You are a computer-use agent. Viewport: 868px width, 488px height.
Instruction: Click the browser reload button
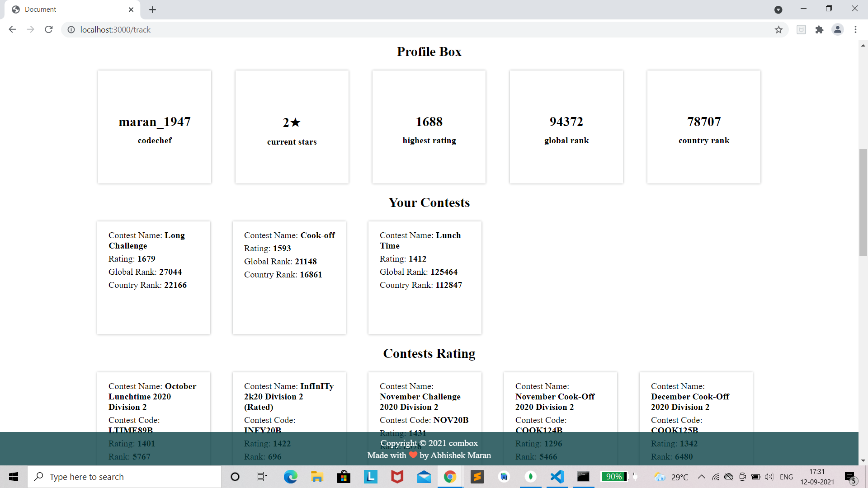(49, 29)
